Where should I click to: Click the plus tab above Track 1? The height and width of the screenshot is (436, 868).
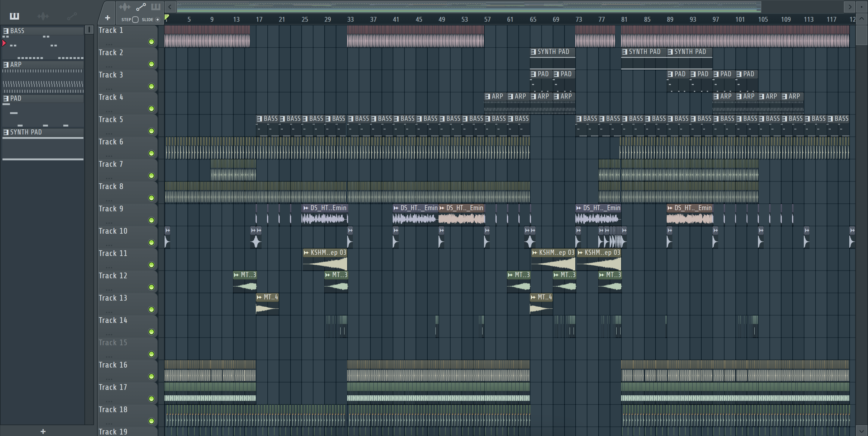pyautogui.click(x=108, y=18)
